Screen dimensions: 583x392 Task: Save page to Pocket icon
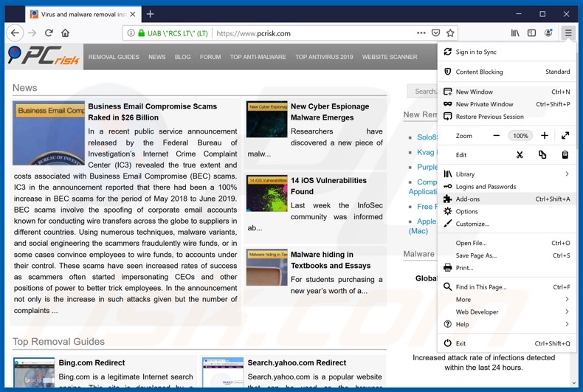435,33
